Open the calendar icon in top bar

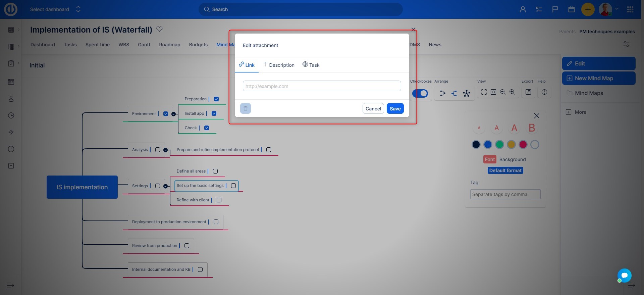[571, 9]
